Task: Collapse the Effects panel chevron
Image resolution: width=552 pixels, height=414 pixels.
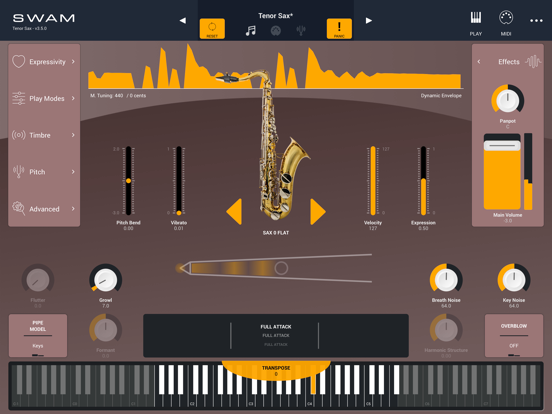Action: (479, 62)
